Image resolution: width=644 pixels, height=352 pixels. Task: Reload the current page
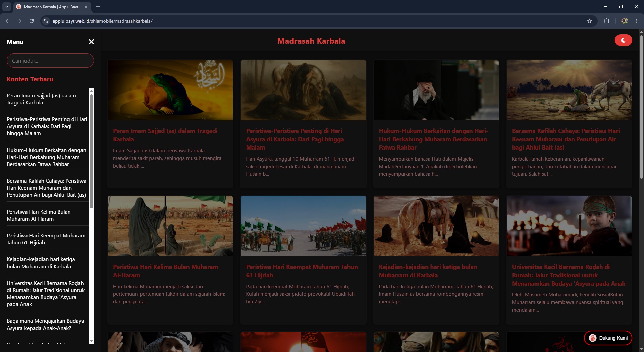[x=32, y=21]
